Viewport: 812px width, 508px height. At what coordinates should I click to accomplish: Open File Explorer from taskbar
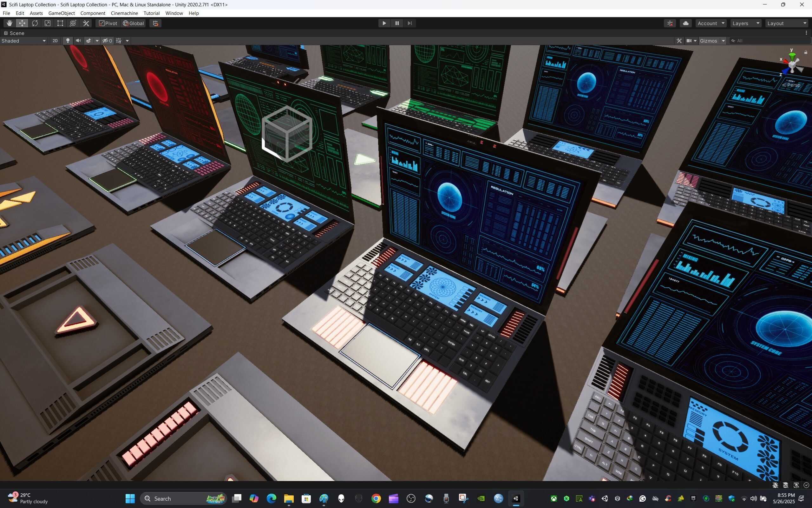click(289, 498)
